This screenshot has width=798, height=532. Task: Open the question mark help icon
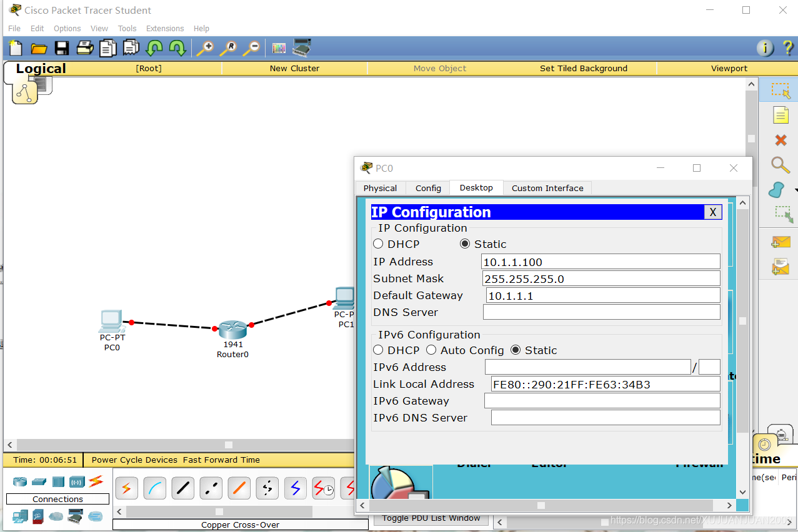tap(787, 48)
